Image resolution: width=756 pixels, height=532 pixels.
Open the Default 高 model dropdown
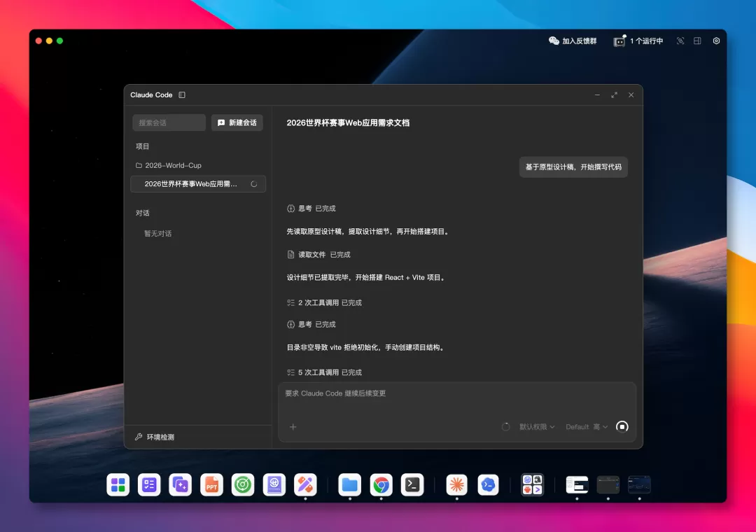[x=587, y=427]
